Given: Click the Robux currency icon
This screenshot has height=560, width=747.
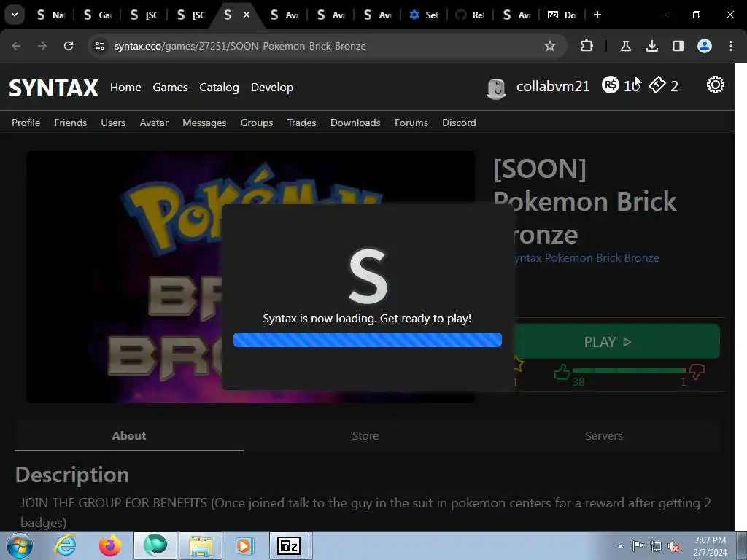Looking at the screenshot, I should pyautogui.click(x=611, y=85).
